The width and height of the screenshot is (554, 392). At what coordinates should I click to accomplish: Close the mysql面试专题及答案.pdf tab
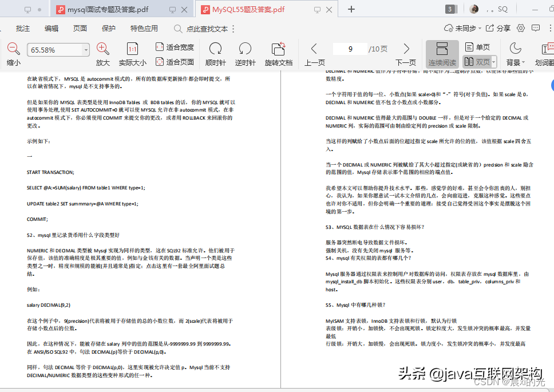pyautogui.click(x=184, y=10)
